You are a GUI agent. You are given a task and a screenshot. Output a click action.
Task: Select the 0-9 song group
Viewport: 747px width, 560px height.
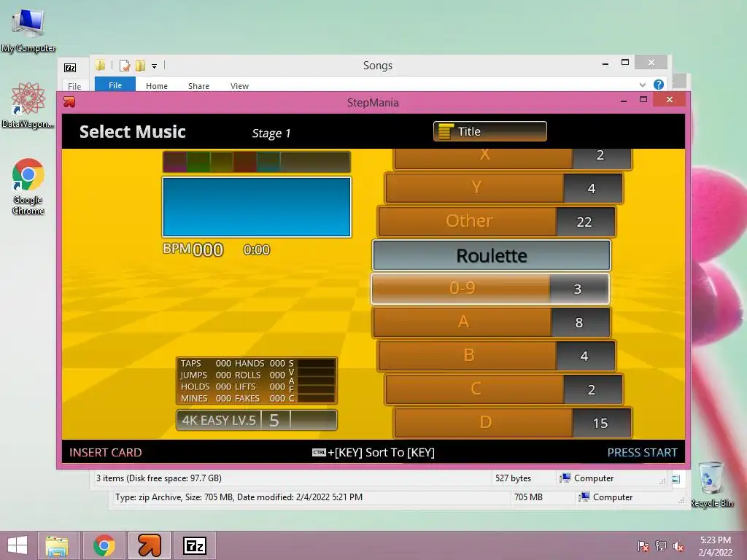pos(490,289)
